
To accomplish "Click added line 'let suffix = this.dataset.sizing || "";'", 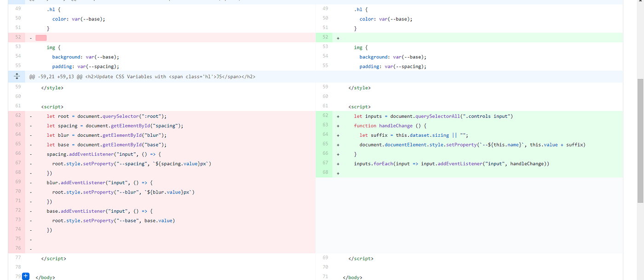I will pos(414,135).
